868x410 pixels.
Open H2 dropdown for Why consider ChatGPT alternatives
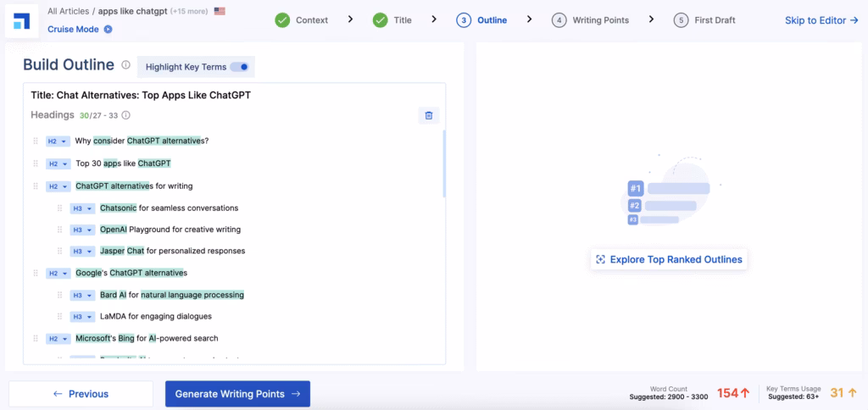pyautogui.click(x=58, y=141)
